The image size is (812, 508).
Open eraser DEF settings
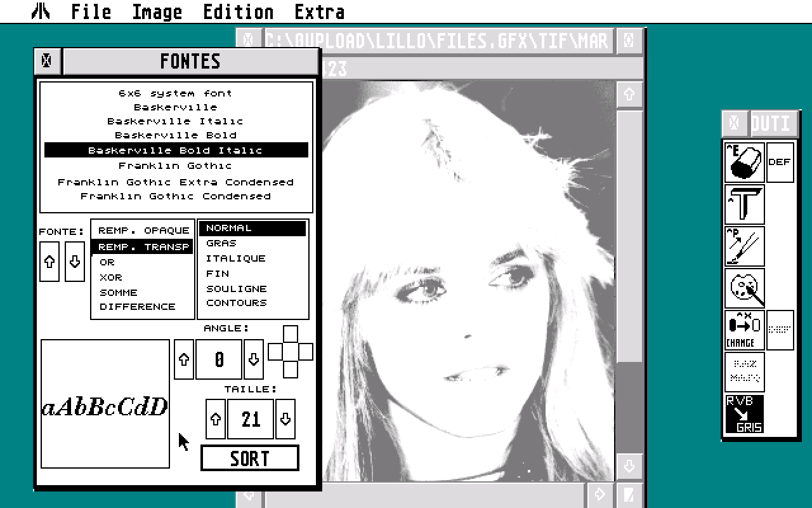(780, 162)
